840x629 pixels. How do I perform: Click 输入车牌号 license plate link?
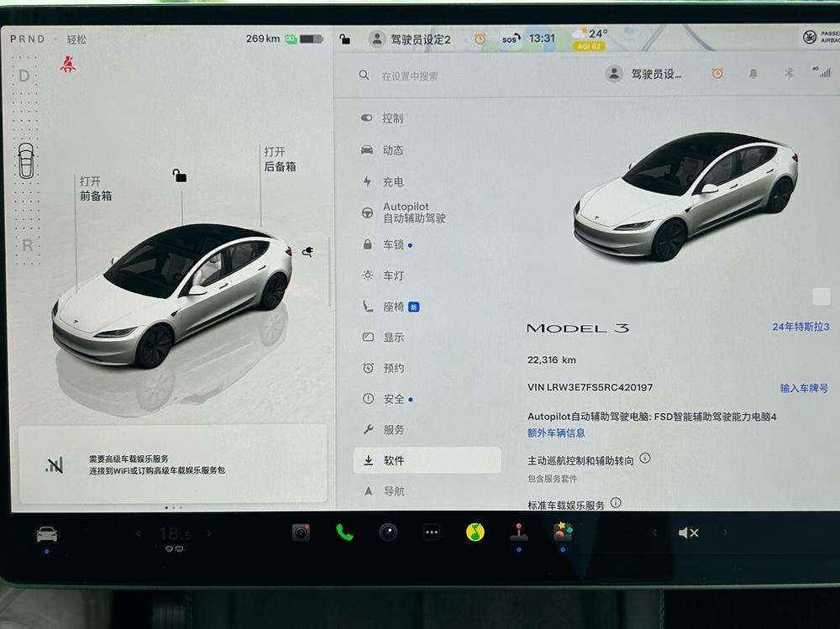tap(804, 388)
